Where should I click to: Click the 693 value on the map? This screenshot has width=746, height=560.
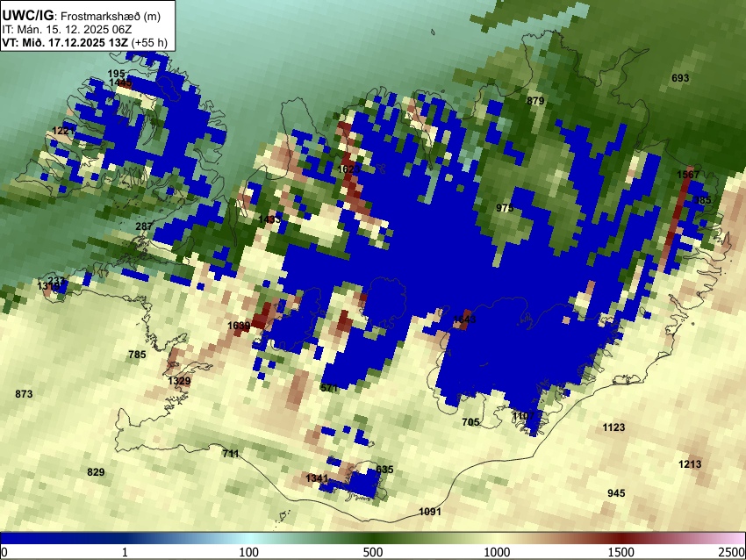(x=680, y=78)
